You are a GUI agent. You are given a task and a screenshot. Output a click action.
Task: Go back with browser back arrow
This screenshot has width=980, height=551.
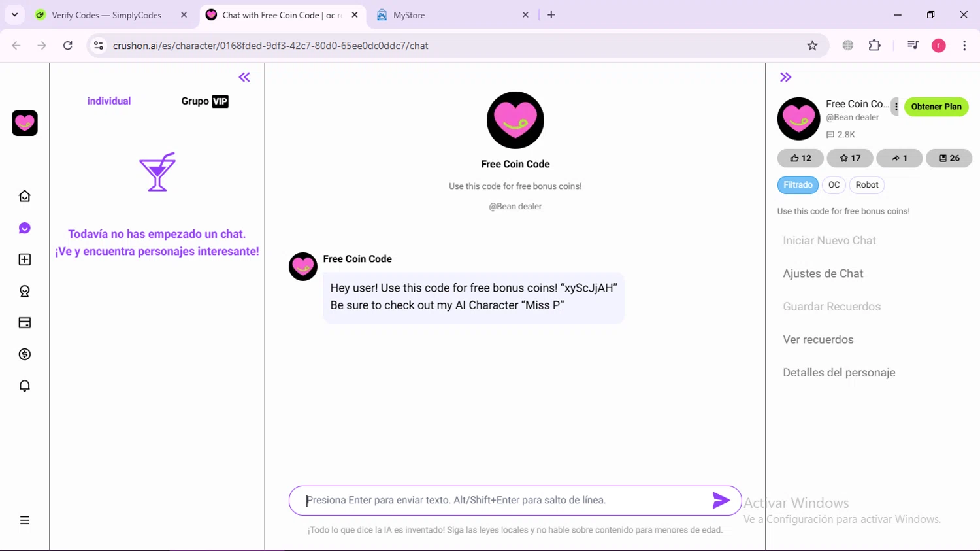click(16, 46)
